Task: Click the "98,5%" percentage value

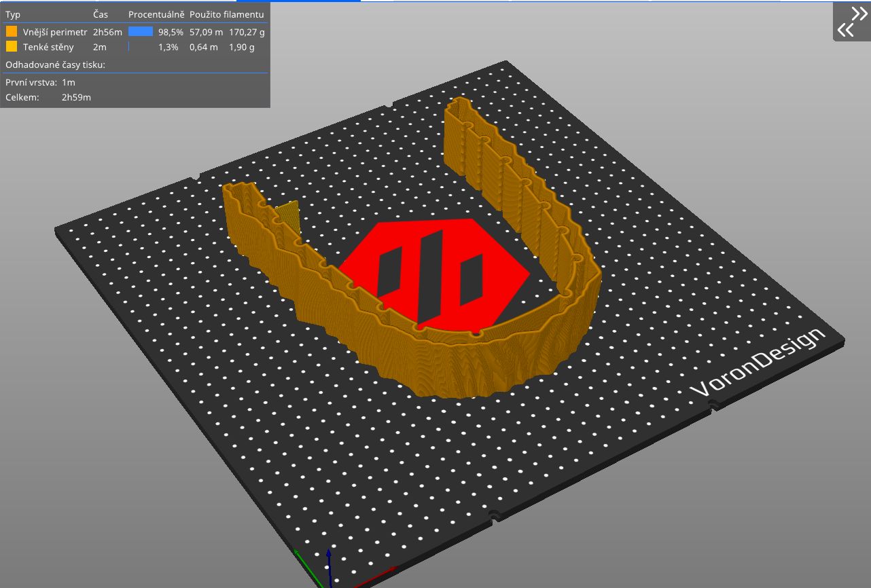Action: coord(171,32)
